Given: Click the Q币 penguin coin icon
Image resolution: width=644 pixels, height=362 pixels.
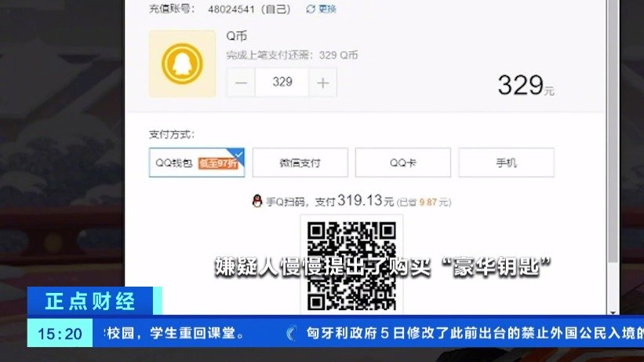Looking at the screenshot, I should tap(182, 64).
